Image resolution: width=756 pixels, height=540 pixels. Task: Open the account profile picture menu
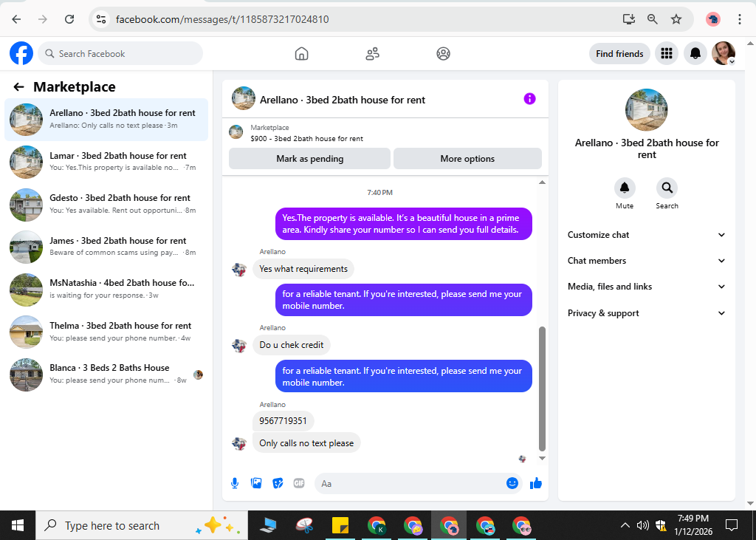[724, 53]
